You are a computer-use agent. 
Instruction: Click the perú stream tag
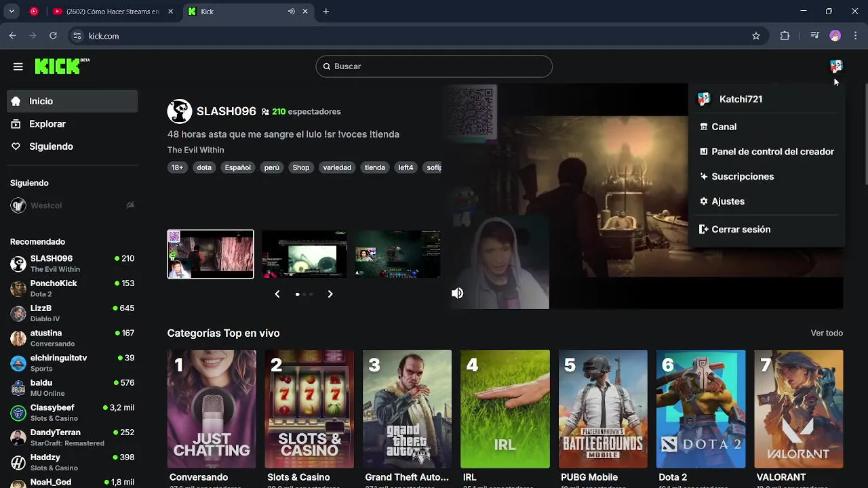pos(272,167)
